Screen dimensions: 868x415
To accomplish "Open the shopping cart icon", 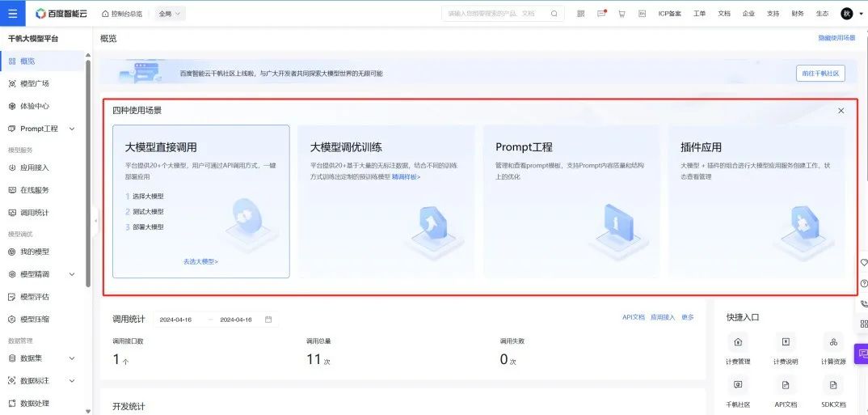I will pyautogui.click(x=622, y=14).
